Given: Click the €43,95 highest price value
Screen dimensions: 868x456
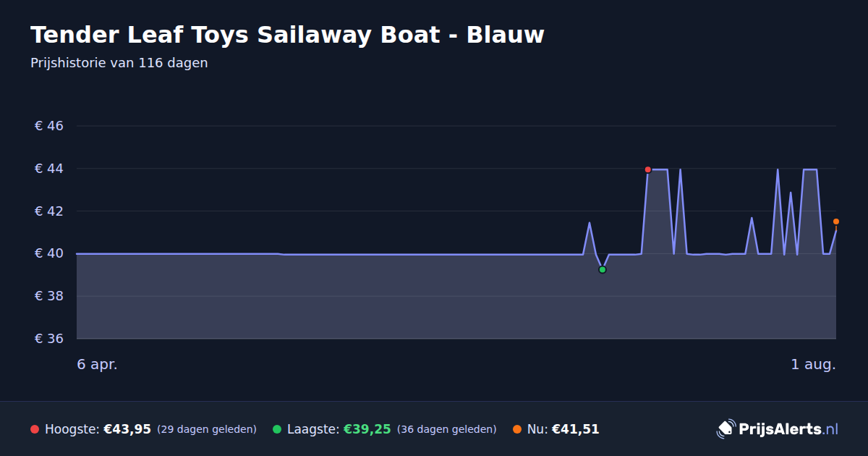Looking at the screenshot, I should (127, 429).
